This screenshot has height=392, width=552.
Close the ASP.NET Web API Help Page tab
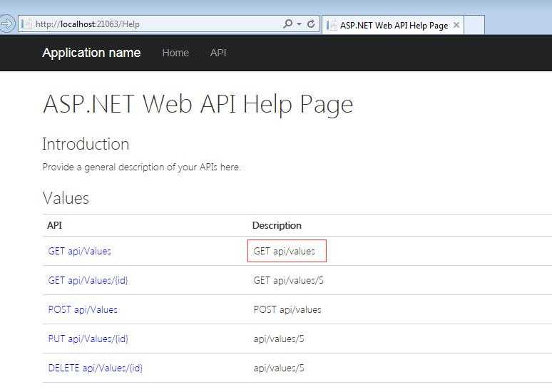(x=456, y=25)
